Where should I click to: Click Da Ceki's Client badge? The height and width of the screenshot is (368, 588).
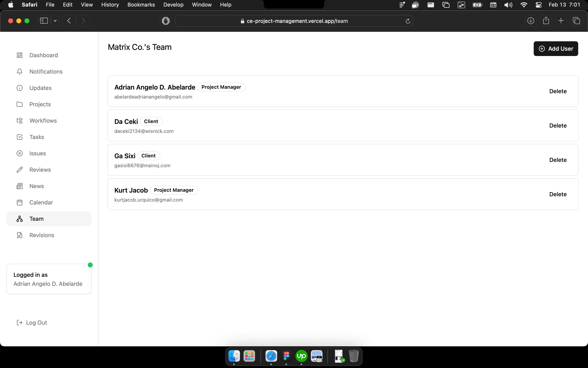[x=151, y=121]
